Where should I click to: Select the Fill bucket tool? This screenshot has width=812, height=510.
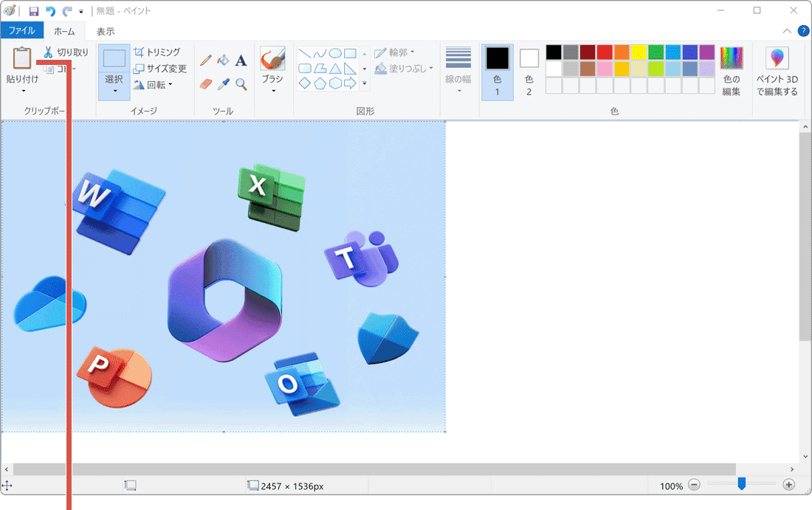(223, 60)
